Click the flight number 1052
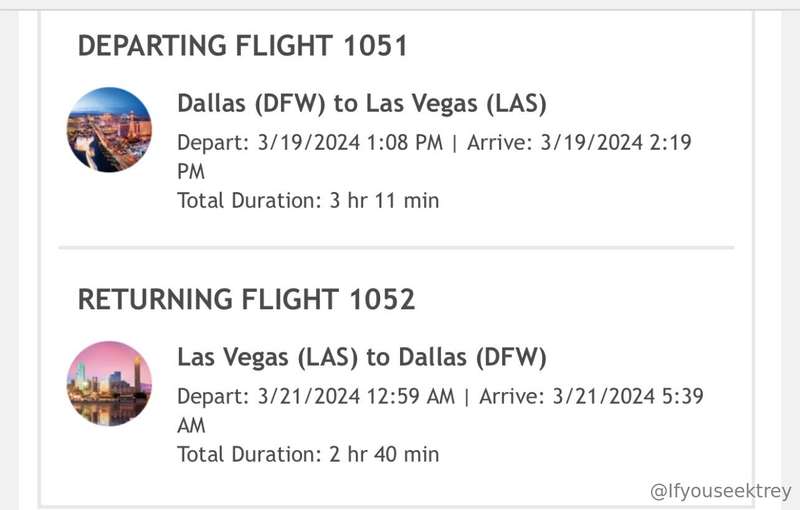Image resolution: width=800 pixels, height=510 pixels. (x=382, y=299)
